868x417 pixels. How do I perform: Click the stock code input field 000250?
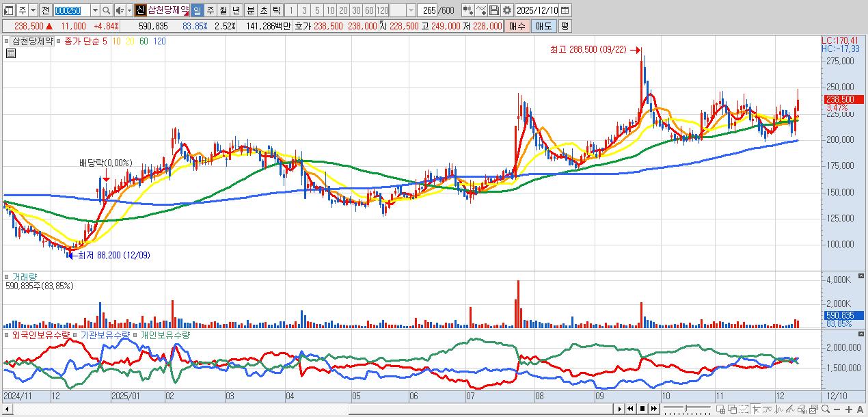(72, 10)
